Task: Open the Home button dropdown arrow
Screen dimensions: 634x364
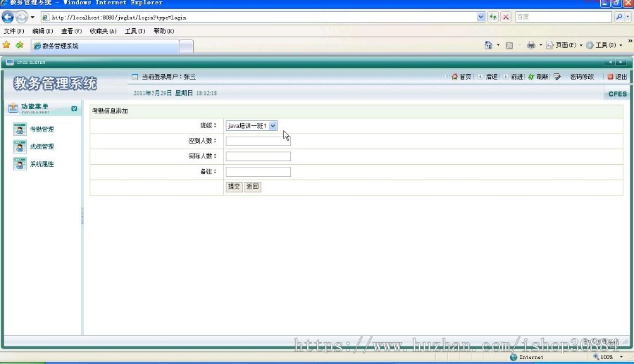Action: click(498, 45)
